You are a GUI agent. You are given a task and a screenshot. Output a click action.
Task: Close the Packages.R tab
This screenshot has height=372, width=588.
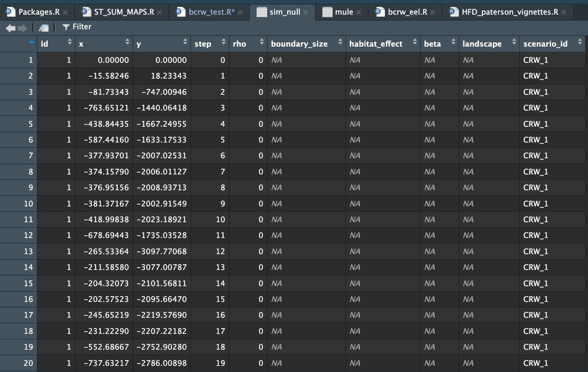(x=65, y=12)
